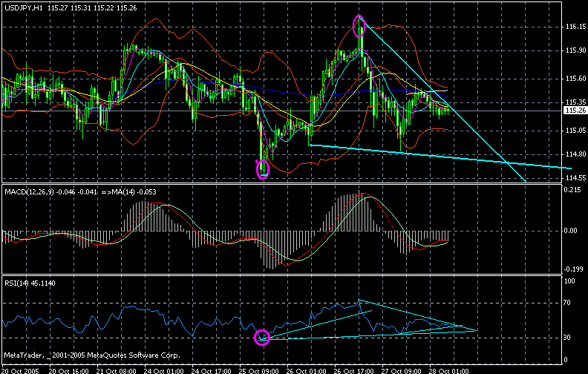Click the highlighted current price 115.26 label

tap(575, 110)
